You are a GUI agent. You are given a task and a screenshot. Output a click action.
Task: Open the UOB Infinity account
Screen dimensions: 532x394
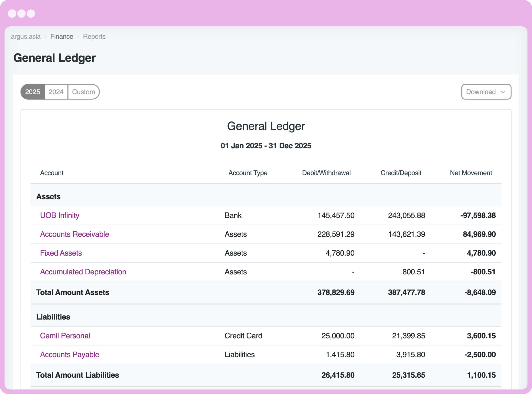coord(60,215)
